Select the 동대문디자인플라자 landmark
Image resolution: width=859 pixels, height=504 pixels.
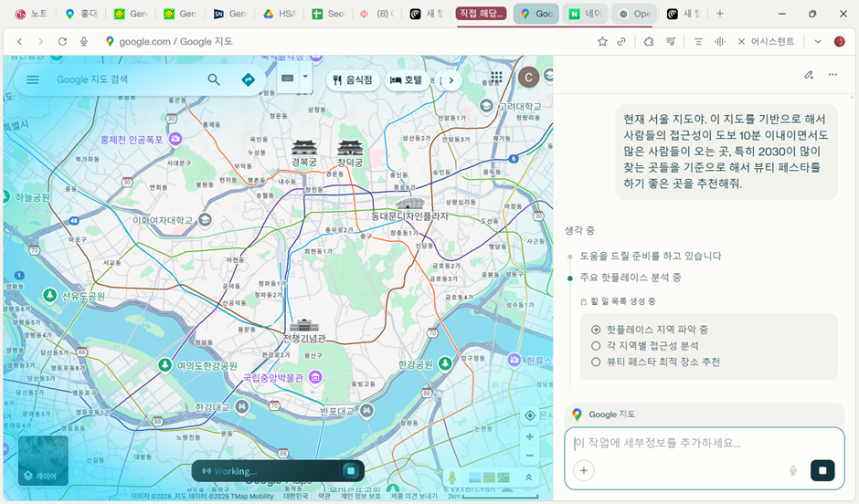click(x=409, y=210)
